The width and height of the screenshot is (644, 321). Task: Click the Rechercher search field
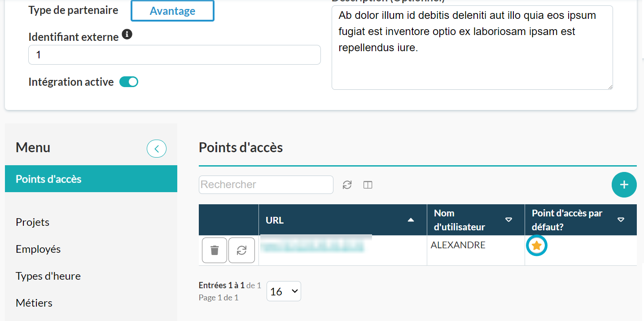point(266,185)
